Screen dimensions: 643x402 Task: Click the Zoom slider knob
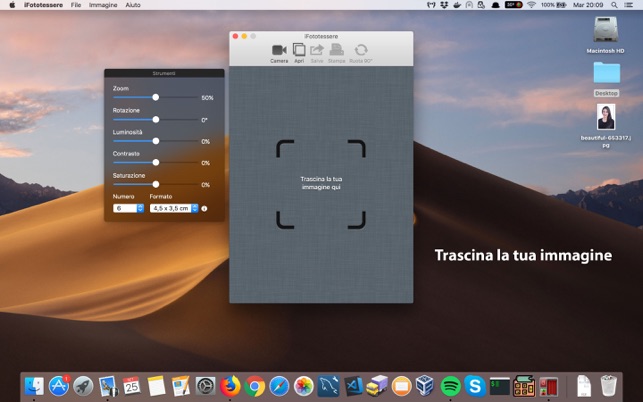click(x=156, y=97)
